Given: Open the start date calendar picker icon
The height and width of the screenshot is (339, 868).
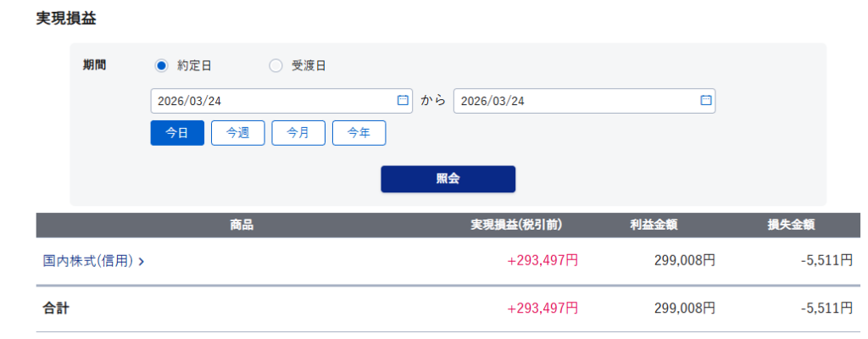Looking at the screenshot, I should 403,101.
